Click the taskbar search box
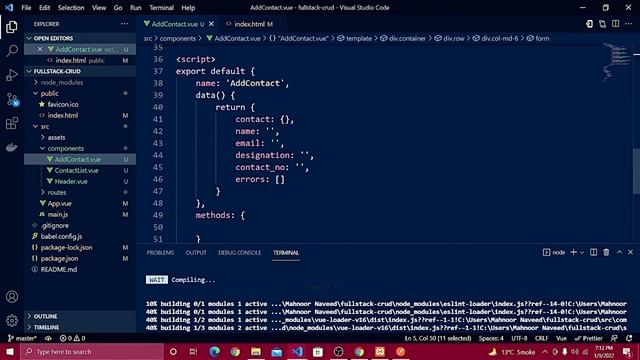 pos(92,351)
